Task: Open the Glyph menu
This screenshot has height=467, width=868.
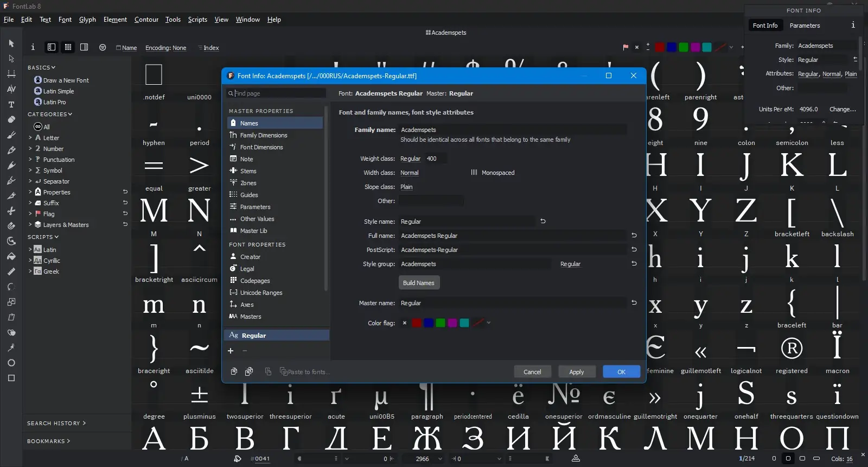Action: coord(87,20)
